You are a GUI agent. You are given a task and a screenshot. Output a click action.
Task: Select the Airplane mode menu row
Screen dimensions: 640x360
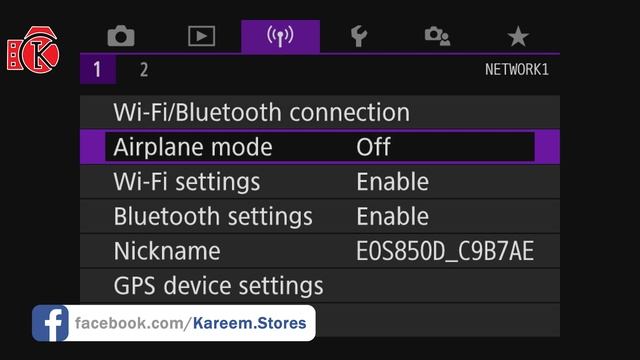(x=320, y=147)
